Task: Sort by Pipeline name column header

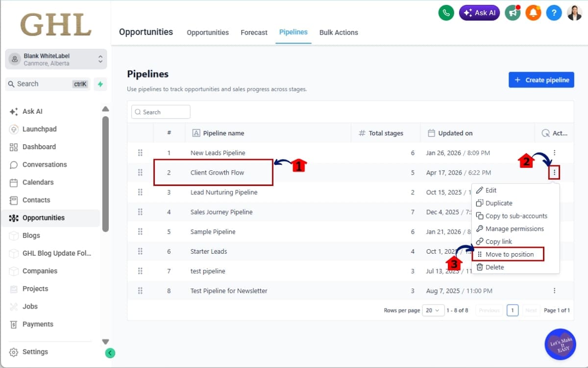Action: click(x=218, y=133)
